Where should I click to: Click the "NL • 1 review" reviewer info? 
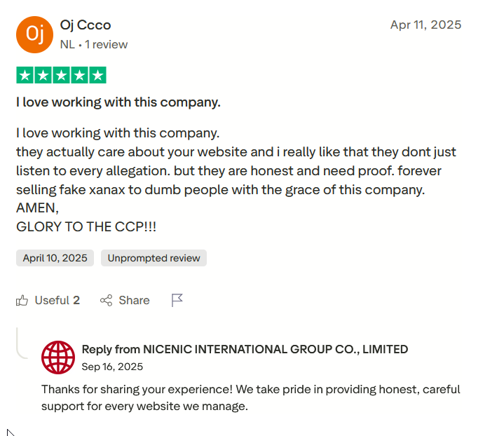coord(94,45)
